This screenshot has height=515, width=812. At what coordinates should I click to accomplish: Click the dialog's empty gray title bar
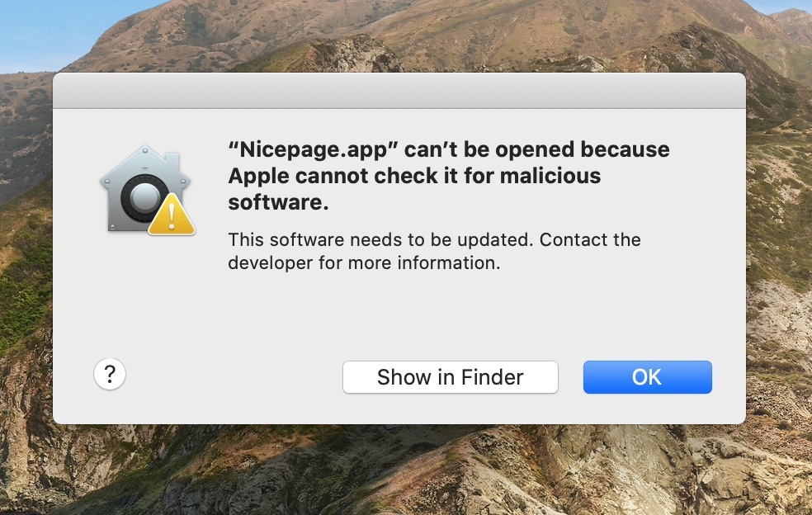(399, 91)
